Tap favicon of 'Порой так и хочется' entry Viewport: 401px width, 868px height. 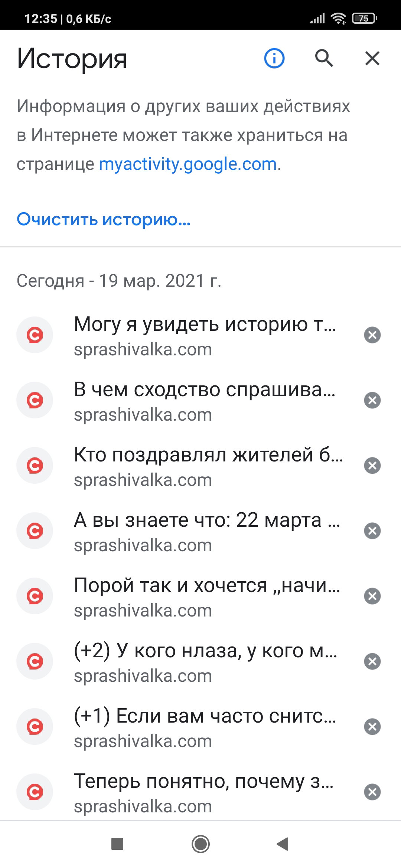point(35,596)
